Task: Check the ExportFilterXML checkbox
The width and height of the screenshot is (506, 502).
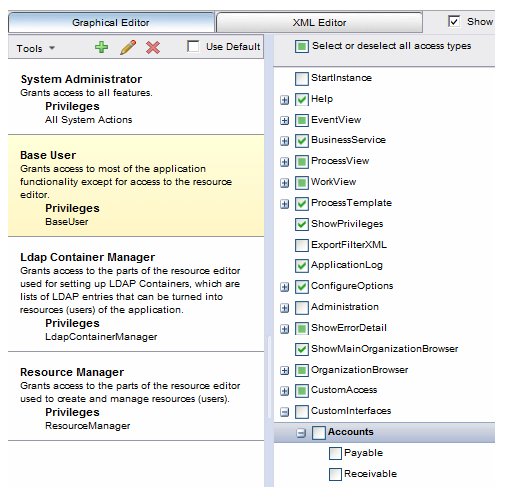Action: pos(302,245)
